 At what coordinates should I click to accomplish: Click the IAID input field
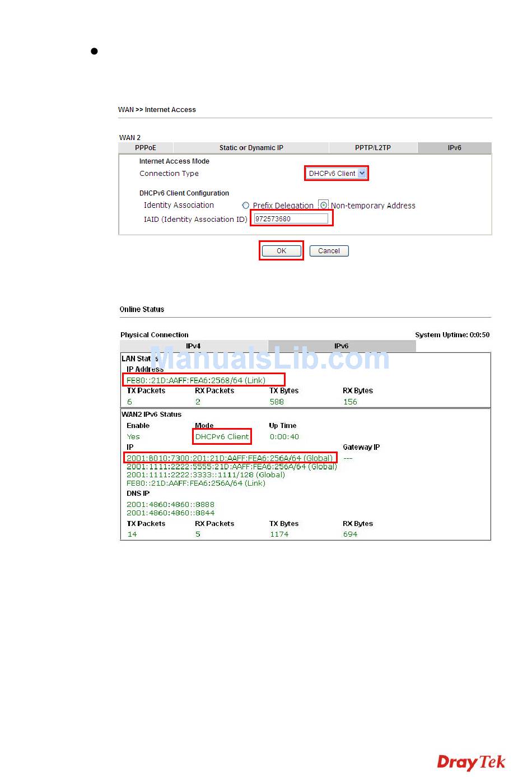tap(291, 219)
